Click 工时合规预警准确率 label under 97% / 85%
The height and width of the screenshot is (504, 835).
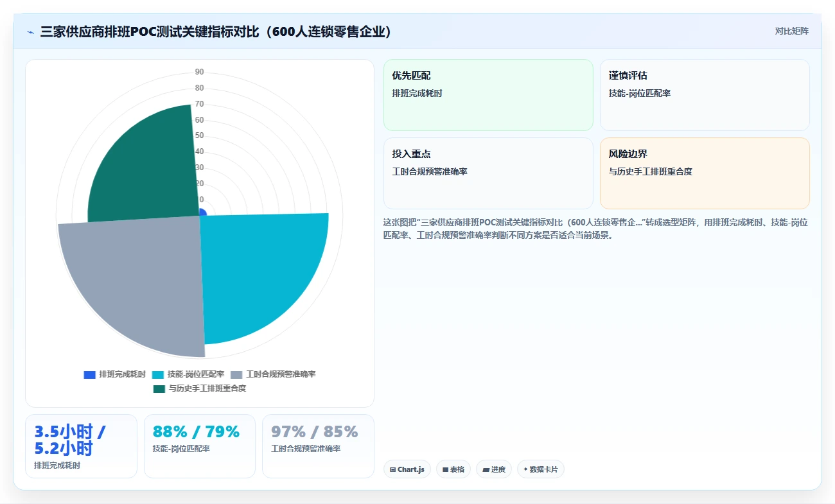tap(306, 449)
